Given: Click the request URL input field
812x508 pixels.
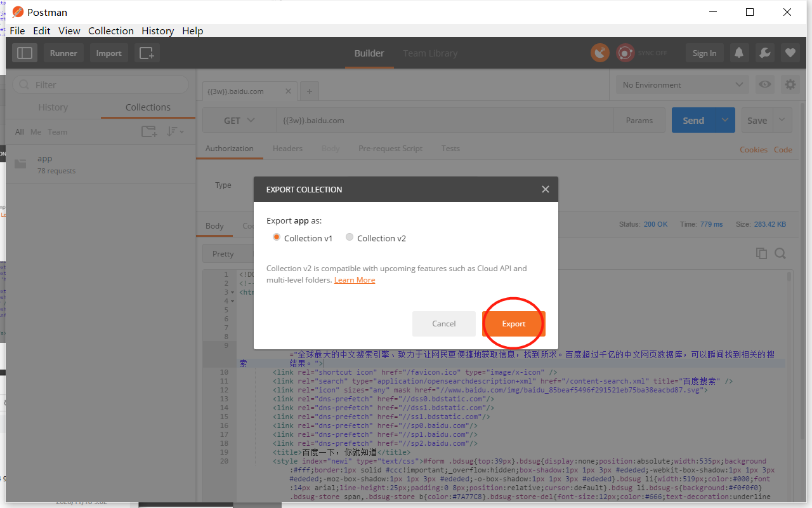Looking at the screenshot, I should click(x=445, y=121).
